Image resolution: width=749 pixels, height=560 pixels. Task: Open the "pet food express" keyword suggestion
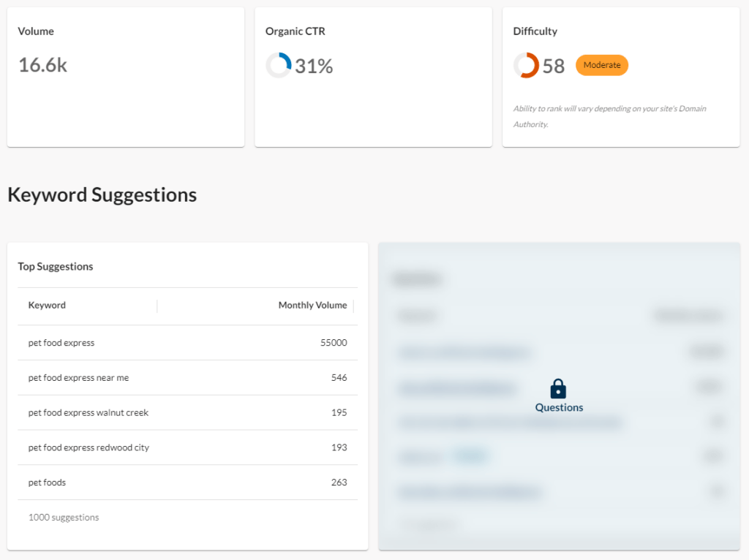(x=61, y=342)
